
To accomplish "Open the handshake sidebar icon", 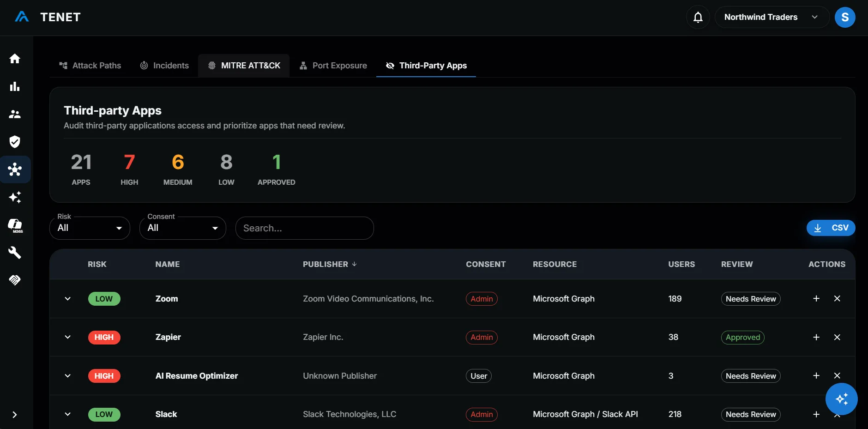I will tap(15, 280).
